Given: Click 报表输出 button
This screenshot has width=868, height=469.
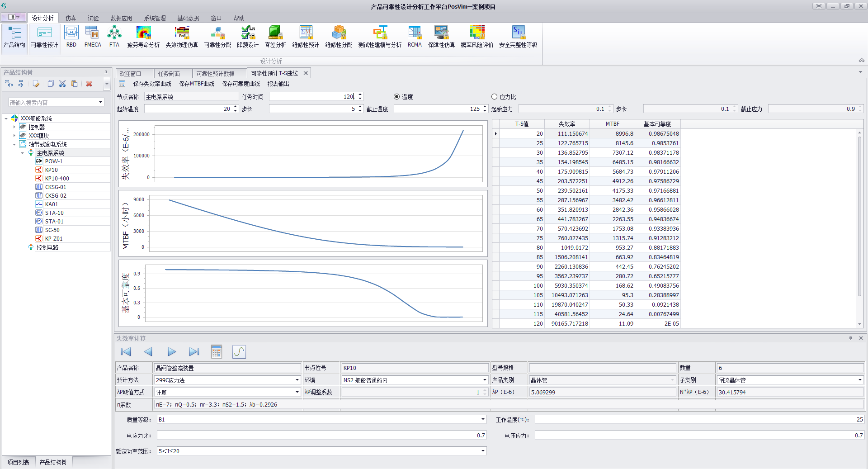Looking at the screenshot, I should click(x=278, y=84).
